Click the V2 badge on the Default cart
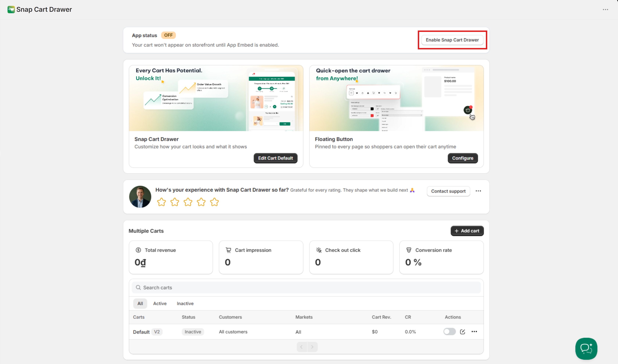The height and width of the screenshot is (364, 618). click(x=157, y=332)
